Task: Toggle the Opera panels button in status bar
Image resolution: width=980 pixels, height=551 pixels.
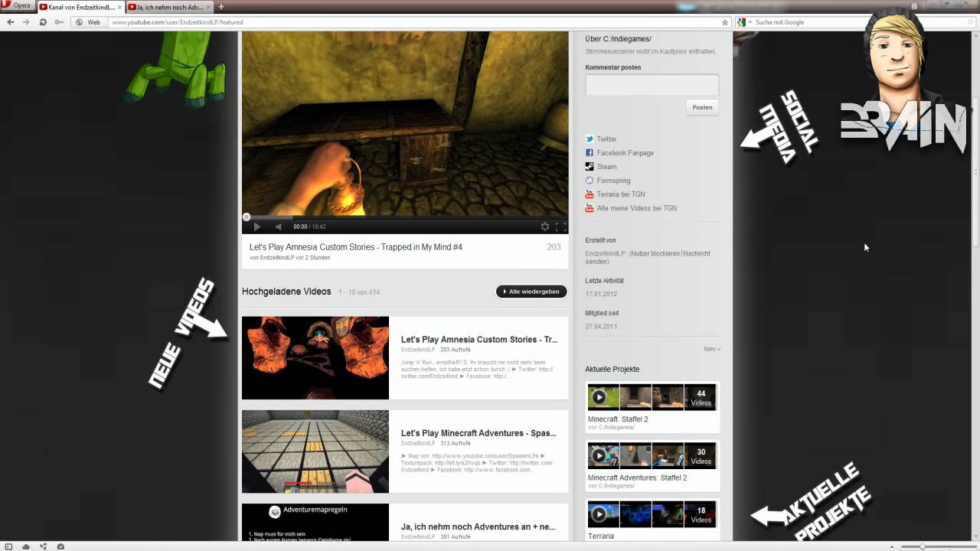Action: [9, 546]
